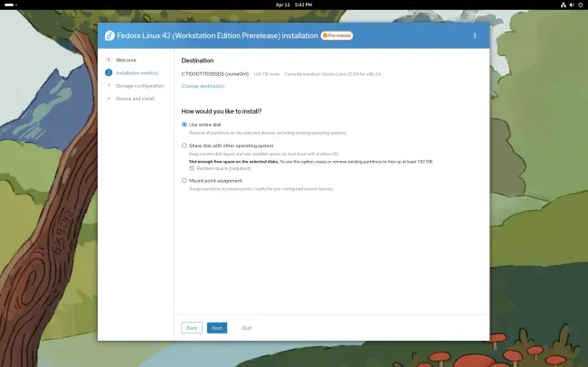Click the Next button
Image resolution: width=588 pixels, height=367 pixels.
pyautogui.click(x=217, y=328)
